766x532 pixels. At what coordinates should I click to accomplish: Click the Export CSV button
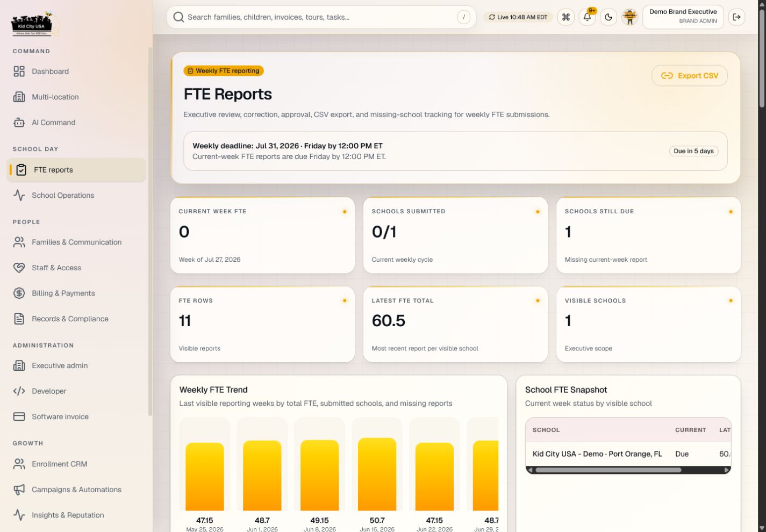690,76
